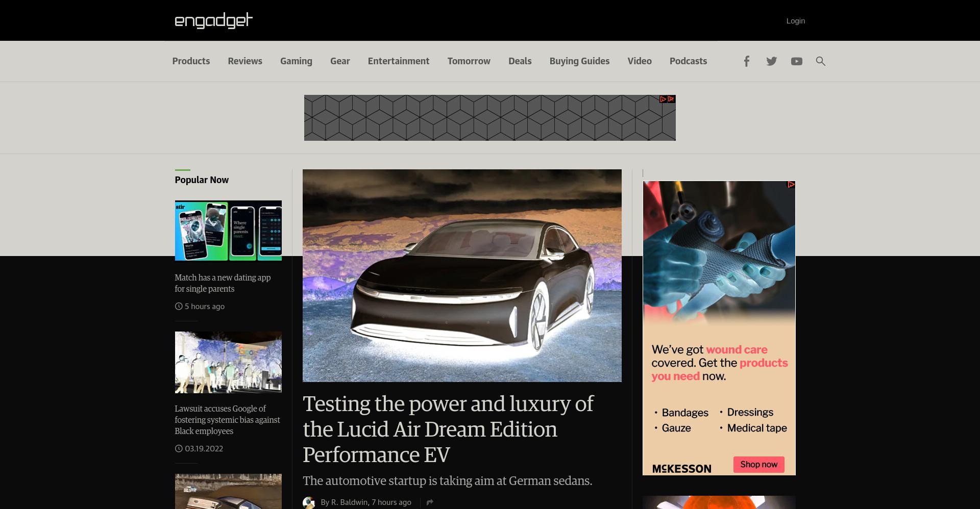Open Engadget's YouTube channel icon
This screenshot has height=509, width=980.
tap(796, 61)
